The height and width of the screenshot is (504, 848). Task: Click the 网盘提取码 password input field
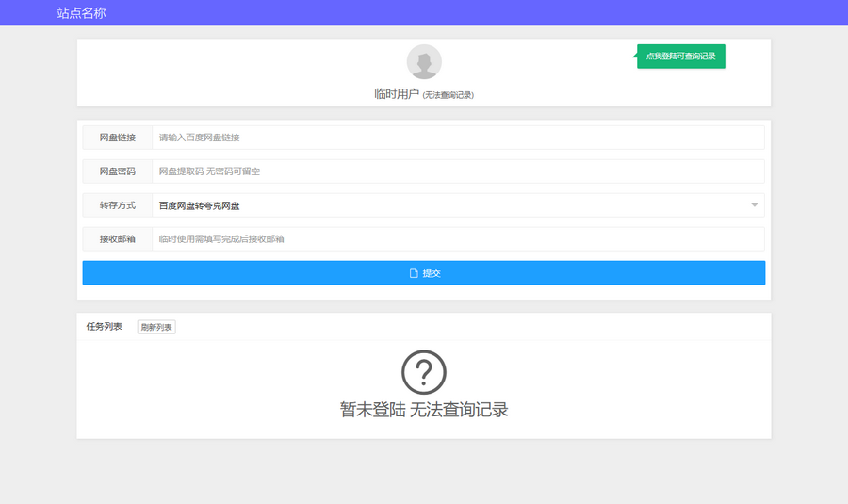tap(457, 171)
